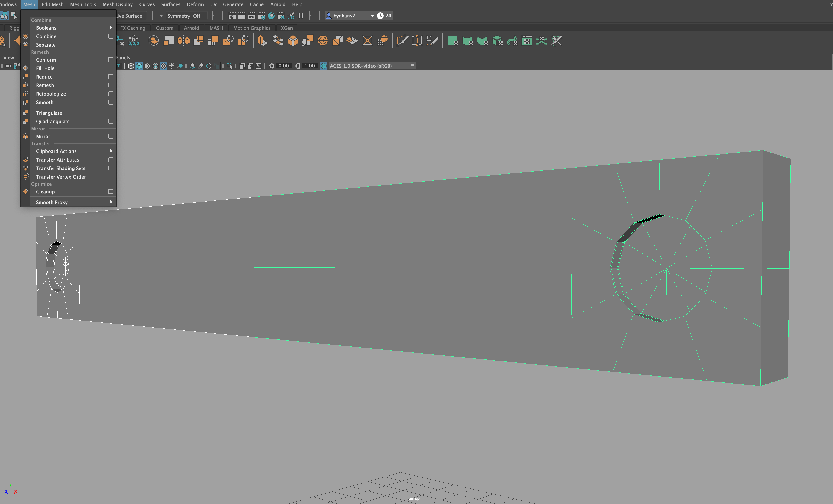833x504 pixels.
Task: Click the Multi-Cut knife tool shelf icon
Action: pos(402,40)
